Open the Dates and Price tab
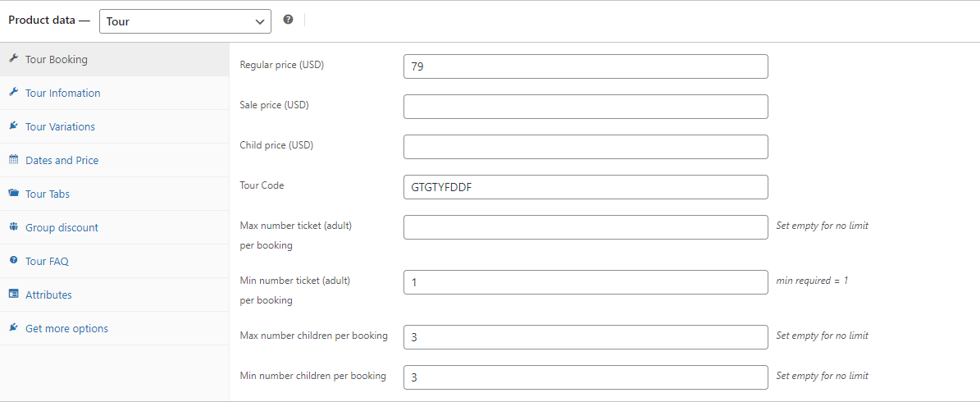The image size is (980, 402). 62,160
